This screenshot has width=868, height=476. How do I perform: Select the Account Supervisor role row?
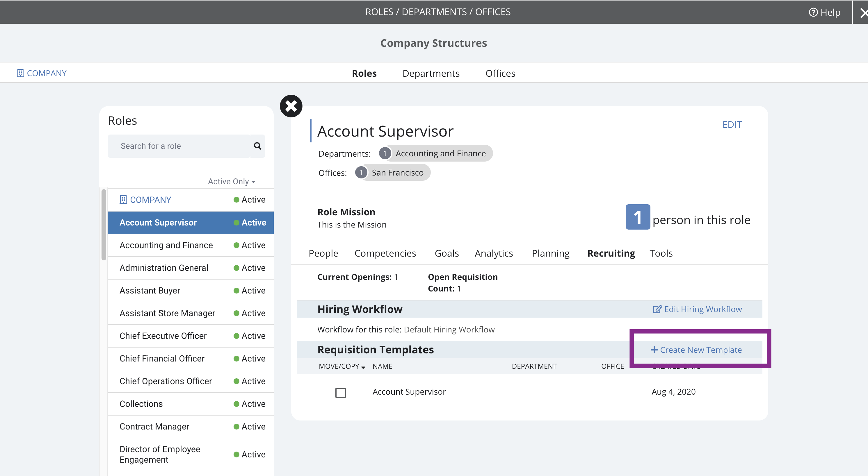[191, 223]
